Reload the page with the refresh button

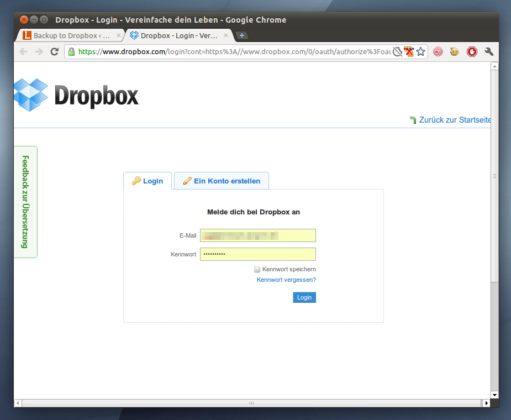[x=54, y=52]
